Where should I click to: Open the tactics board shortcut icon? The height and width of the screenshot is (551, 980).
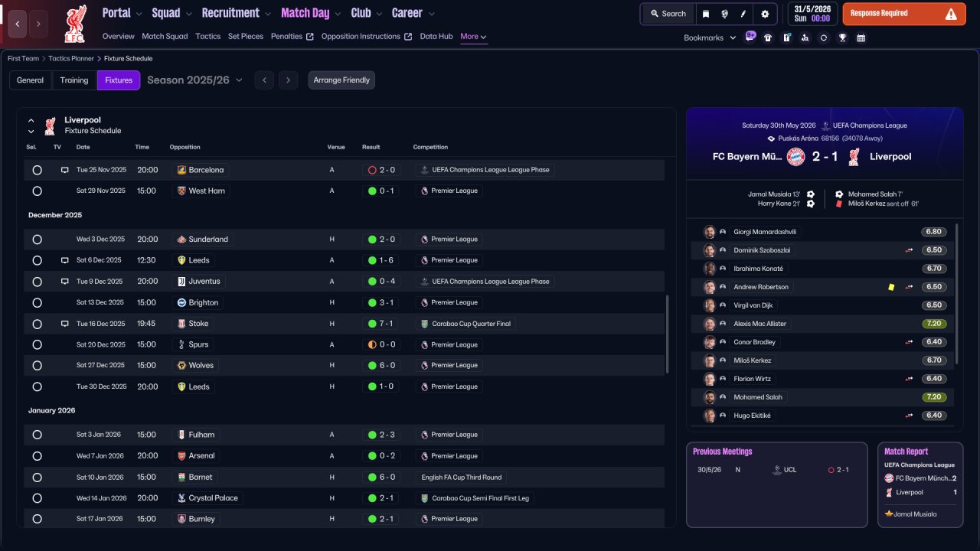coord(786,37)
